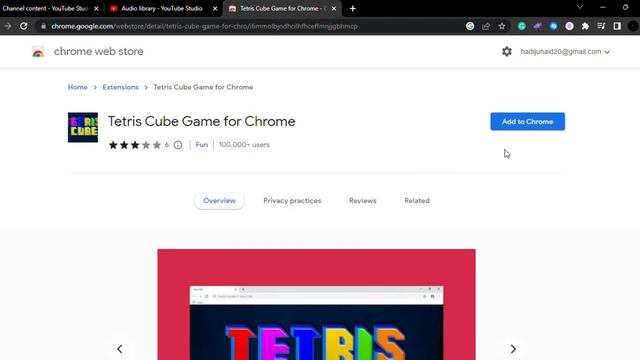Click the Chrome profile avatar
This screenshot has height=360, width=640.
pyautogui.click(x=633, y=26)
